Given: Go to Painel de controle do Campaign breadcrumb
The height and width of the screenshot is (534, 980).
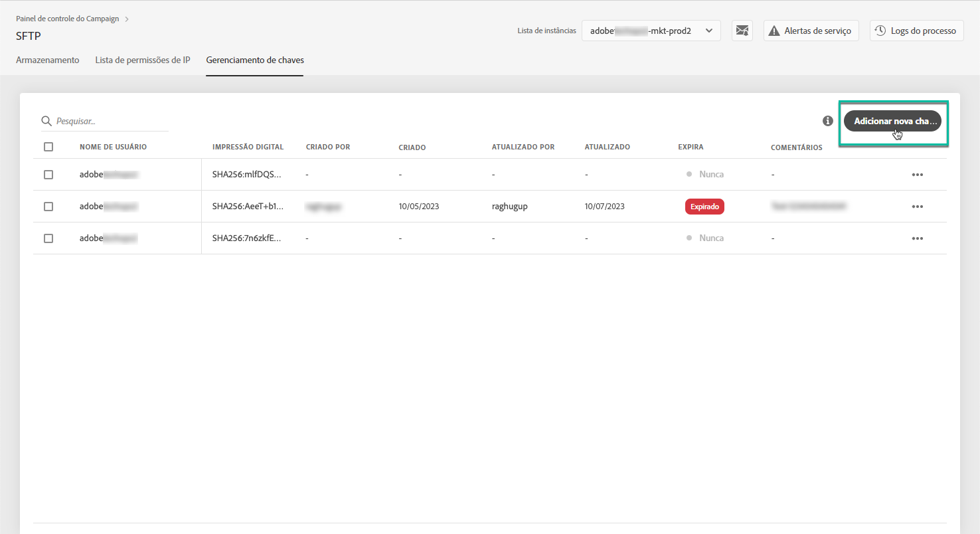Looking at the screenshot, I should tap(68, 19).
